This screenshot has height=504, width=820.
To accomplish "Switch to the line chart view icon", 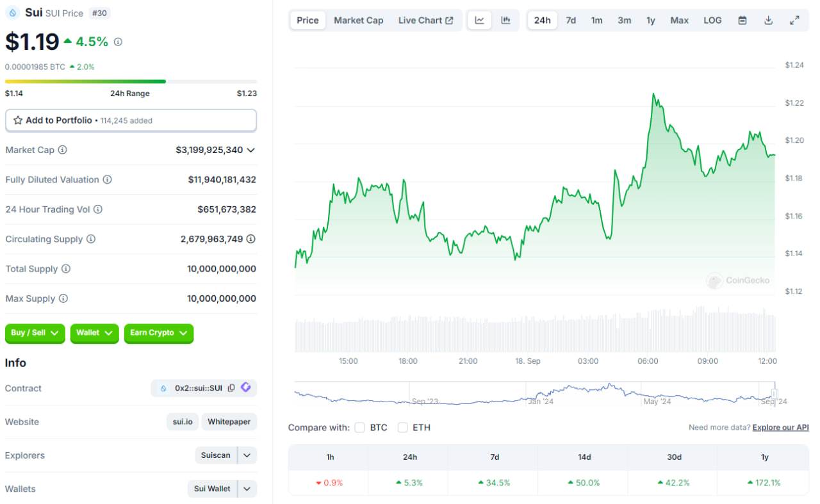I will tap(480, 20).
